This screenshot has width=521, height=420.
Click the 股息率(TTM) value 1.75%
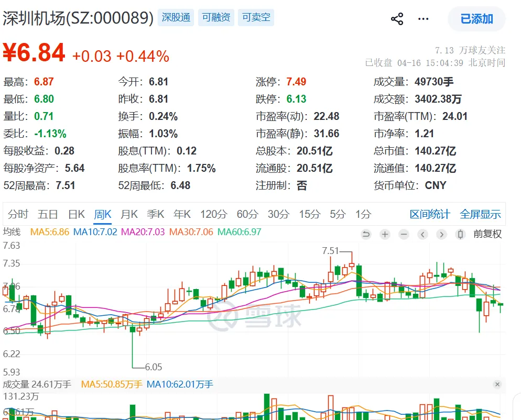point(201,168)
